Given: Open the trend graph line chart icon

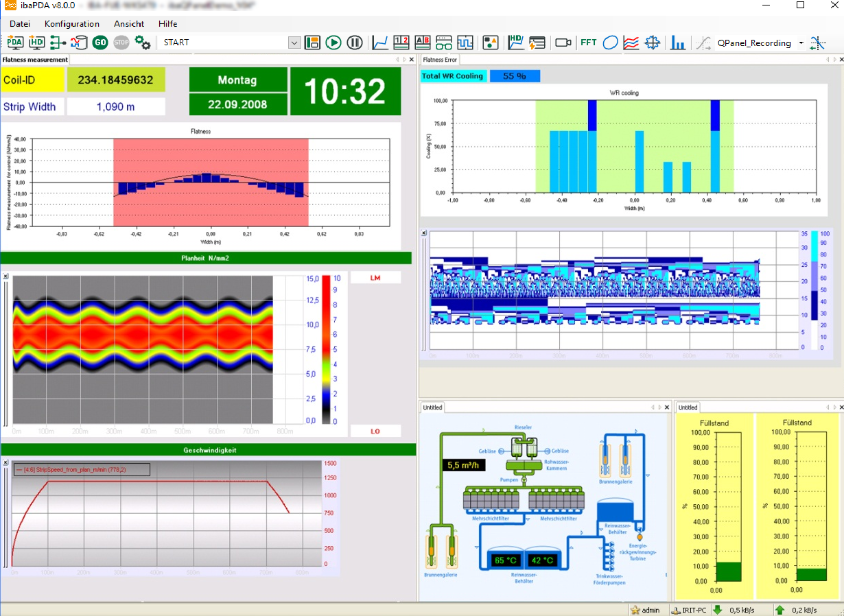Looking at the screenshot, I should [380, 43].
